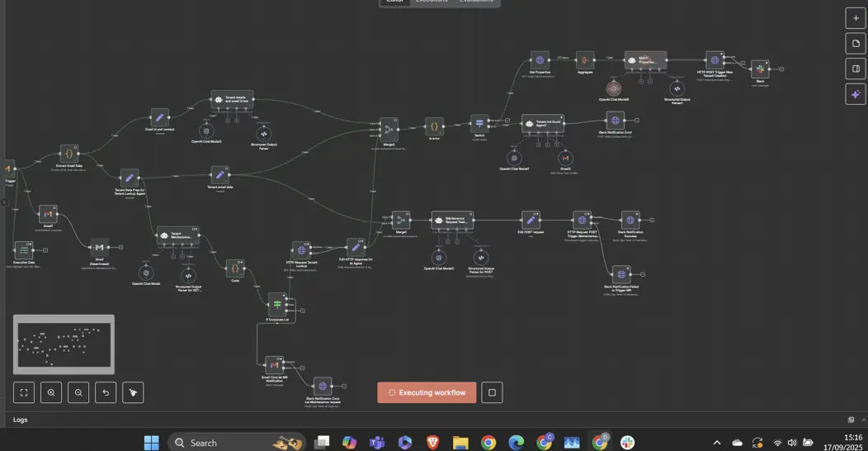
Task: Click the canvas minimap thumbnail
Action: pyautogui.click(x=64, y=344)
